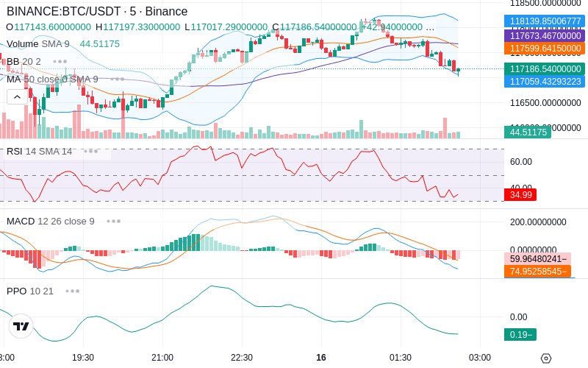The image size is (588, 368).
Task: Click the TradingView logo icon
Action: [x=21, y=326]
